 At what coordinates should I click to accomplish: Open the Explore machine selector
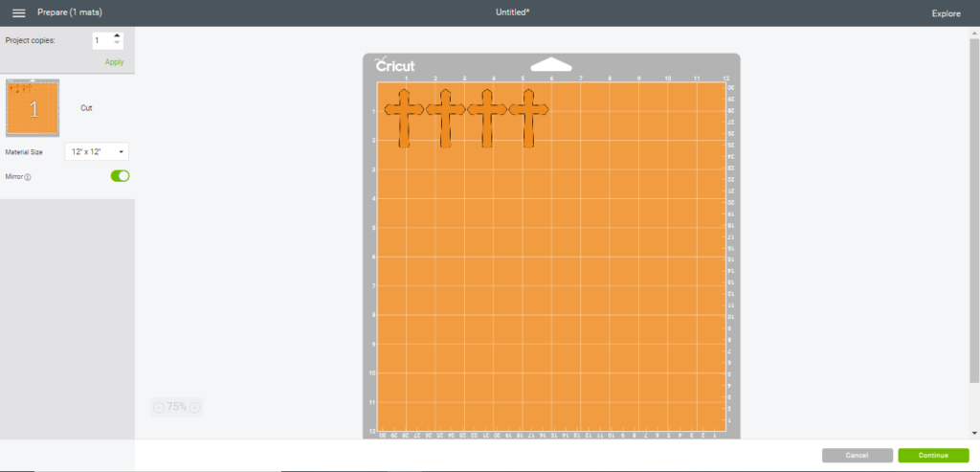pos(946,13)
